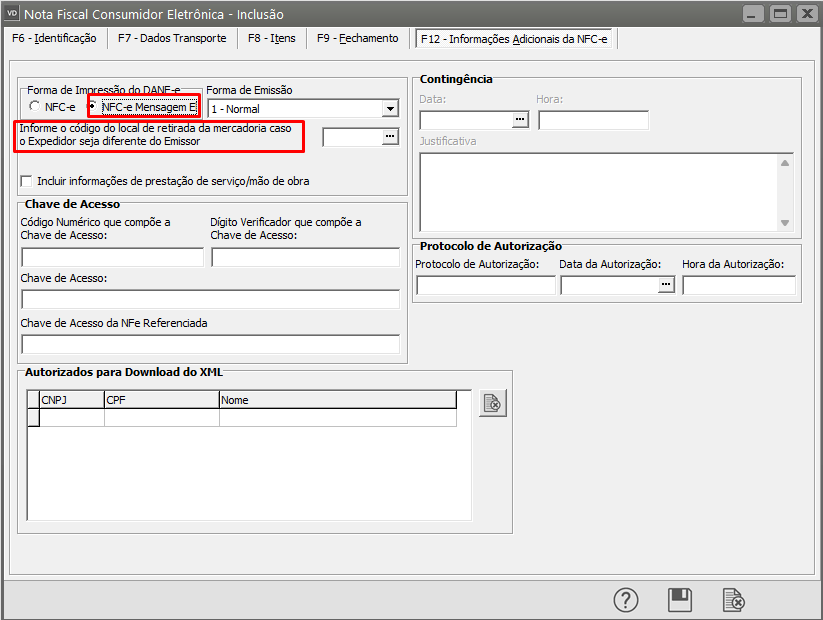Image resolution: width=823 pixels, height=620 pixels.
Task: Switch to F6 - Identificação tab
Action: coord(54,39)
